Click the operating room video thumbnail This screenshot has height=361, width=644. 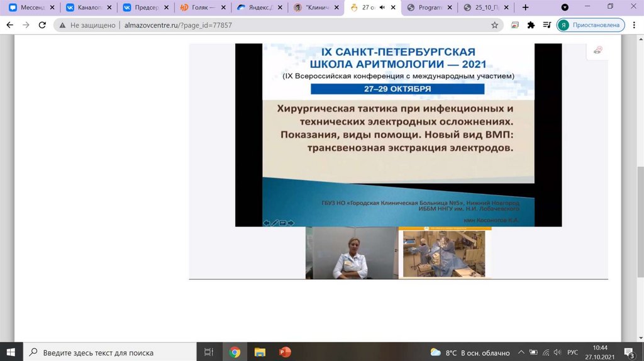[x=445, y=253]
